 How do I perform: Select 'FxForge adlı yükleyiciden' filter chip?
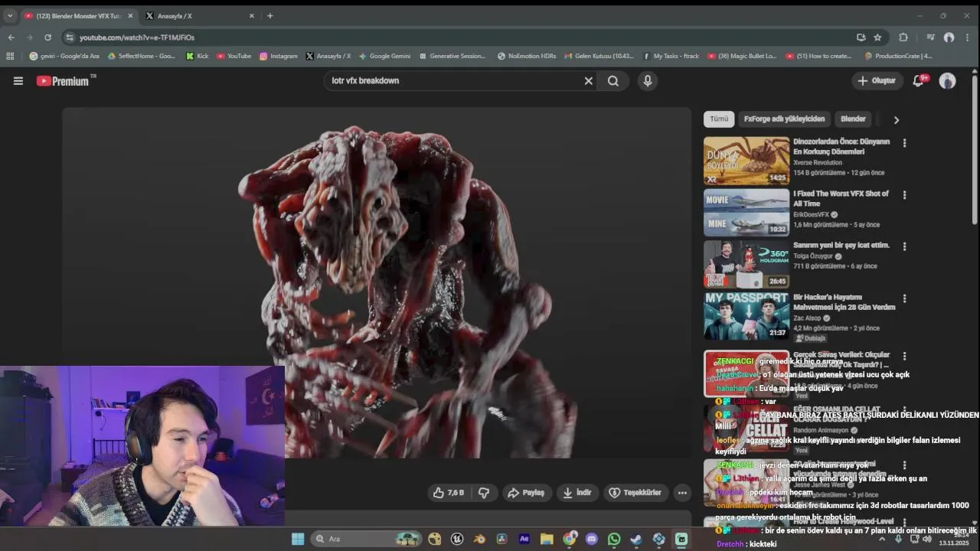[x=784, y=119]
